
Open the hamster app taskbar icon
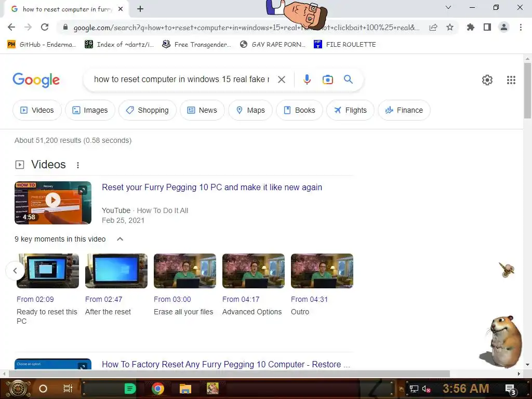[x=212, y=389]
